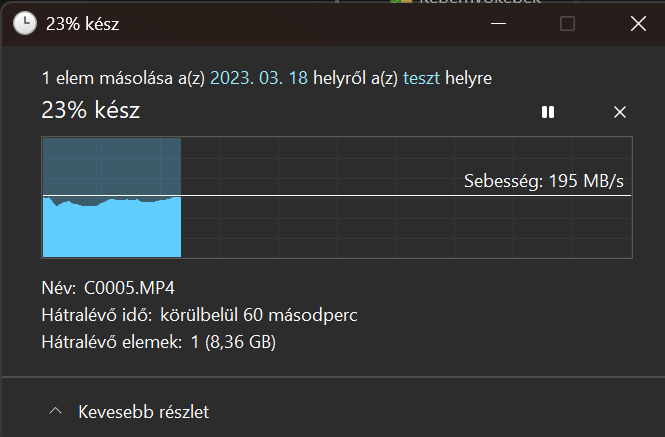Image resolution: width=665 pixels, height=437 pixels.
Task: Collapse details using the chevron arrow
Action: point(56,411)
